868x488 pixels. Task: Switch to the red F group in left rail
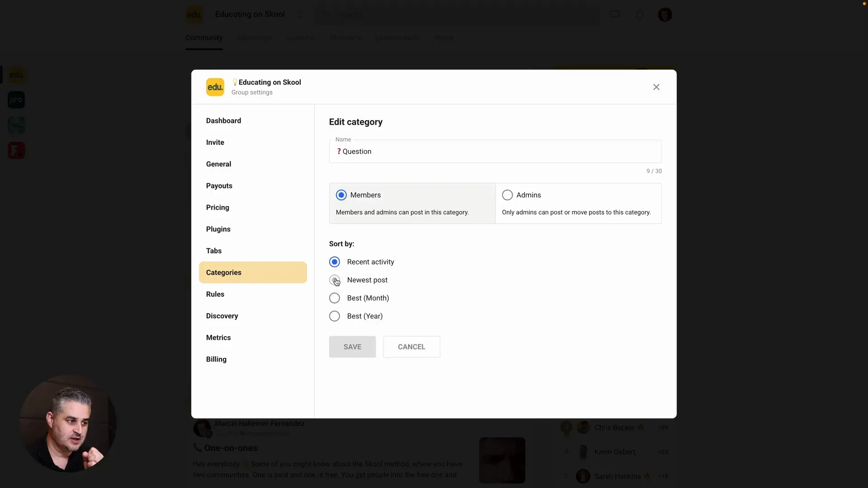point(16,150)
